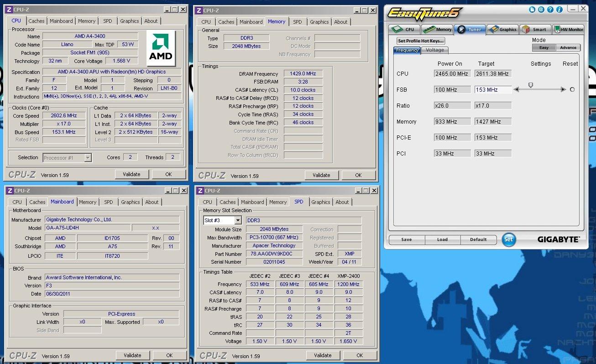Open the HW Monitor tab in EasyTune6
596x364 pixels.
pos(569,29)
